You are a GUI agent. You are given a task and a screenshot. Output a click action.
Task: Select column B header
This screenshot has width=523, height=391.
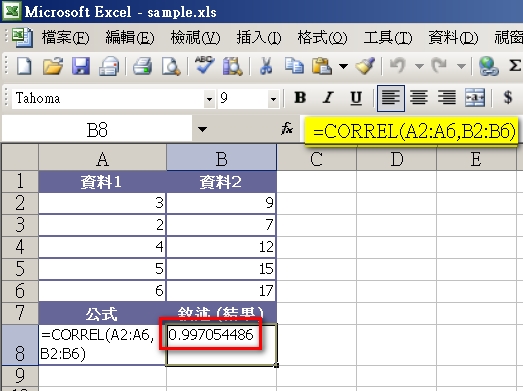[x=221, y=157]
